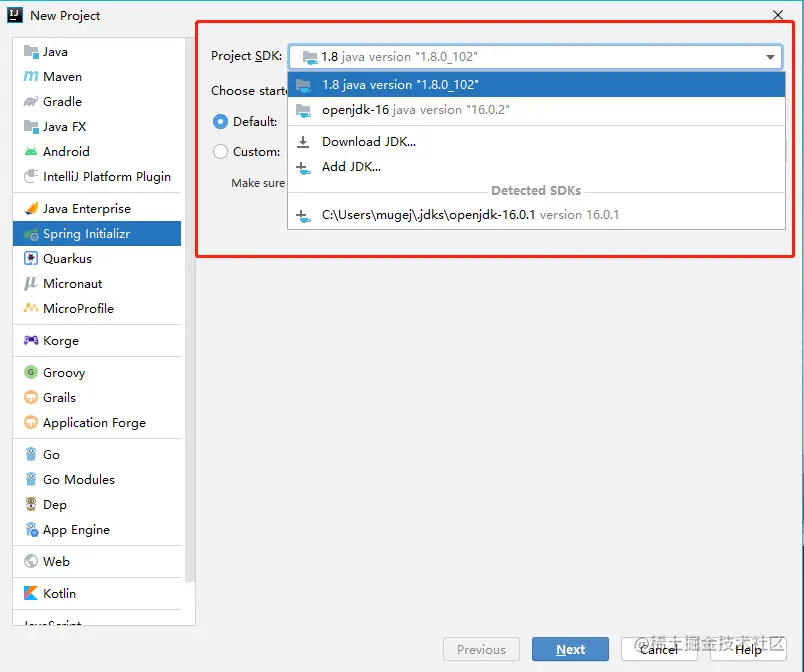Open Add JDK... menu entry

point(536,167)
